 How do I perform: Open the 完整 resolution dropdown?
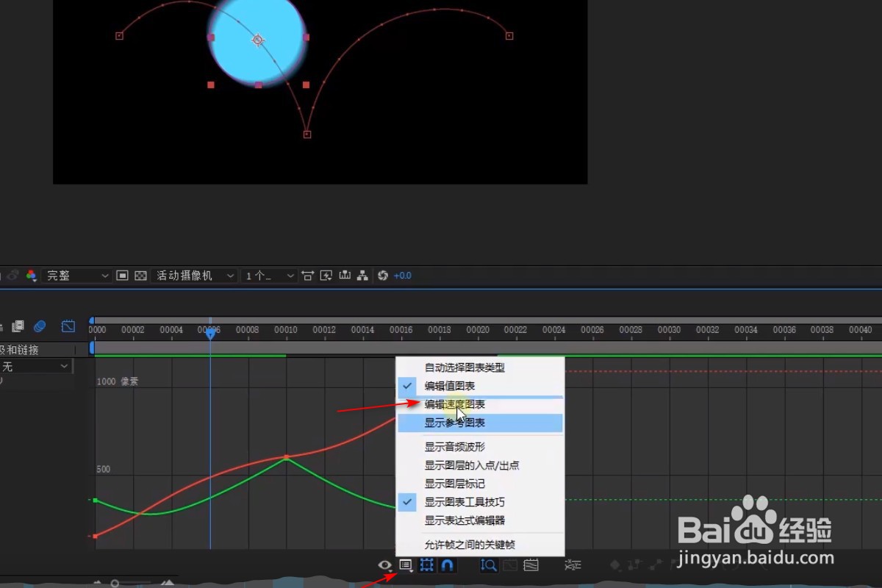(76, 276)
